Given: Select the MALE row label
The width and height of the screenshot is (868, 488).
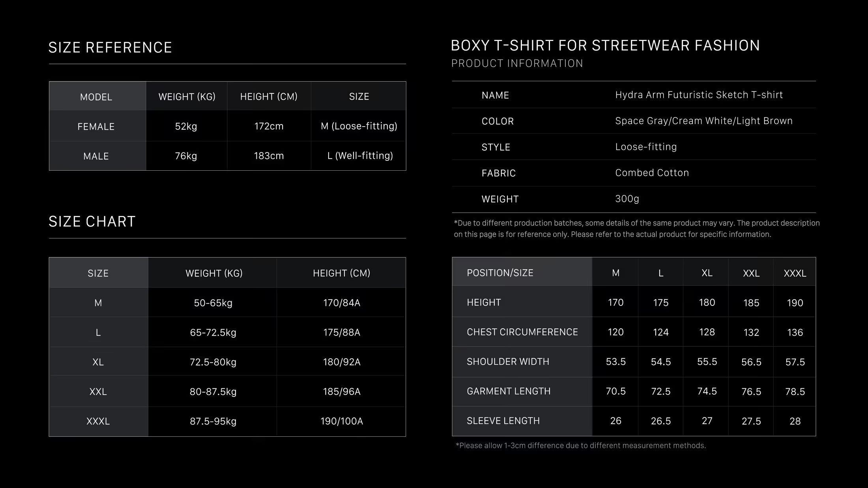Looking at the screenshot, I should coord(96,156).
